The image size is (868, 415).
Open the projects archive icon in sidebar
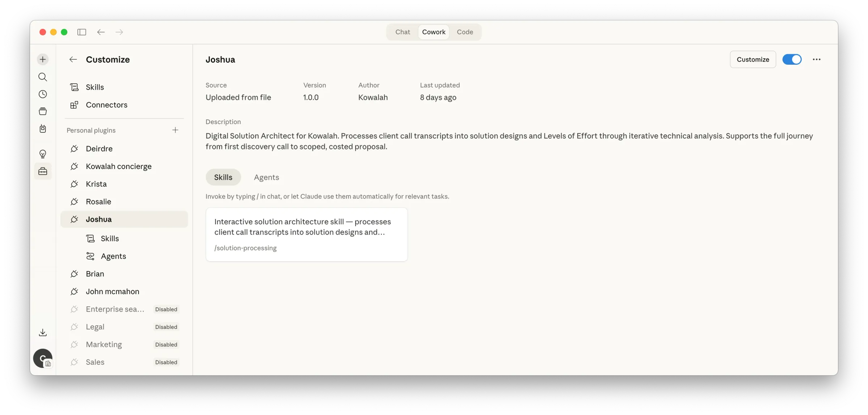[x=43, y=111]
